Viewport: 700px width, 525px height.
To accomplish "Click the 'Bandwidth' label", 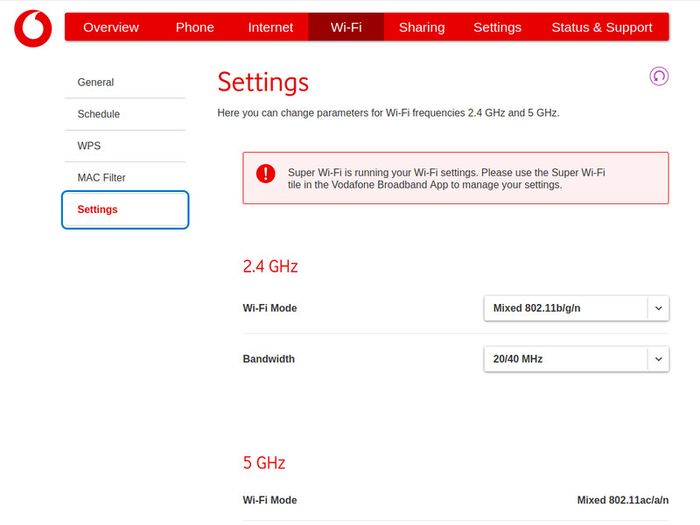I will tap(269, 359).
